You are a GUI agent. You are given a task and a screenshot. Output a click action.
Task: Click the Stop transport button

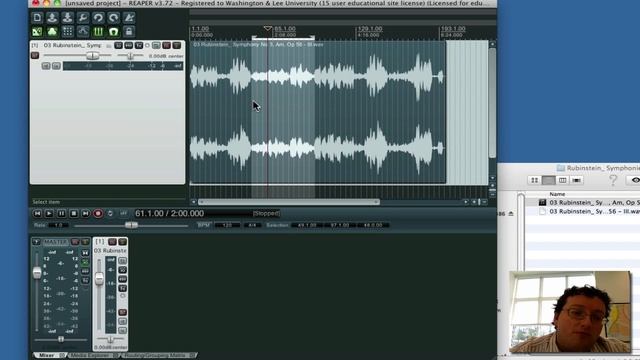[73, 213]
